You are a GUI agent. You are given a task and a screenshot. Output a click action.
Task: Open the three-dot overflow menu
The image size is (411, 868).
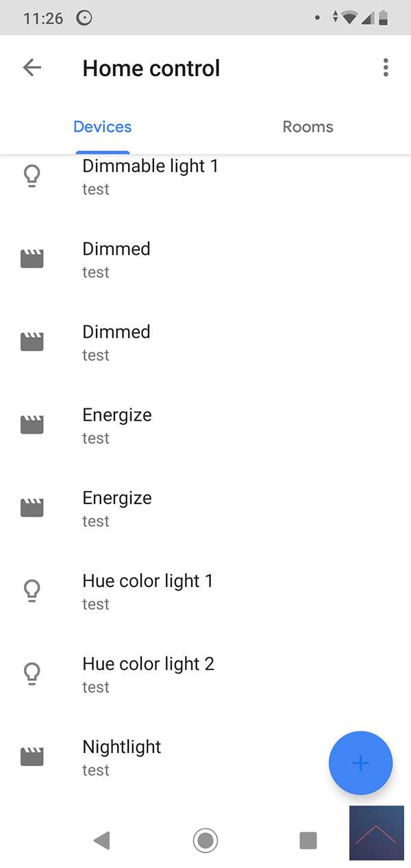(x=386, y=67)
